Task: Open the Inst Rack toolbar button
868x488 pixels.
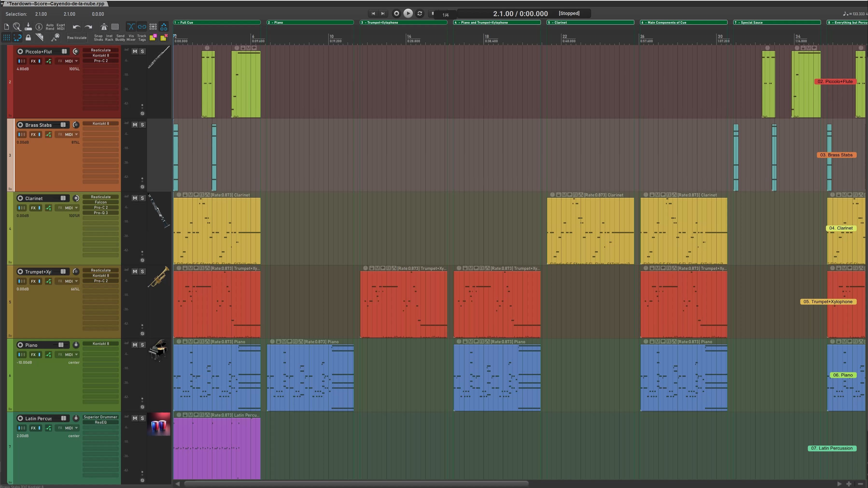Action: pos(109,38)
